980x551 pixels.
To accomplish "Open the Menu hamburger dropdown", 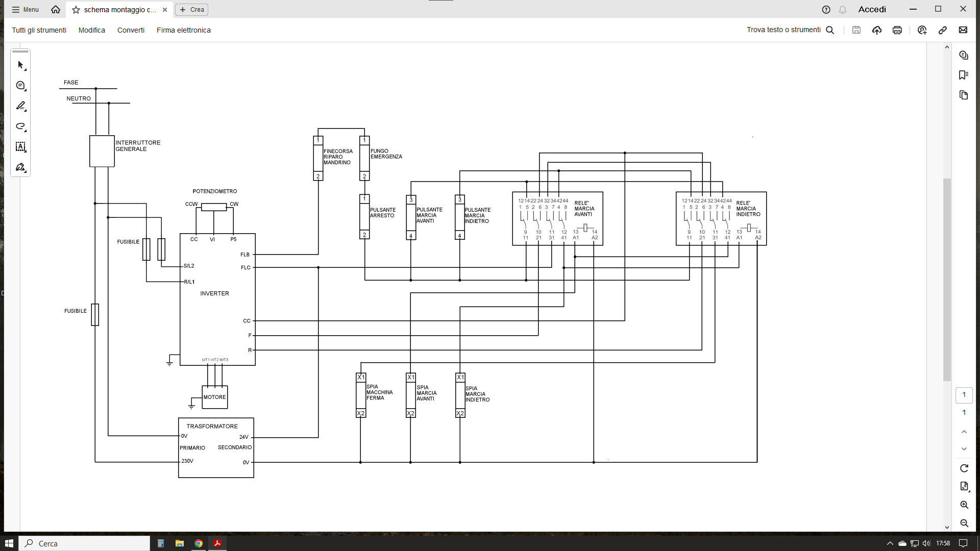I will pyautogui.click(x=26, y=10).
